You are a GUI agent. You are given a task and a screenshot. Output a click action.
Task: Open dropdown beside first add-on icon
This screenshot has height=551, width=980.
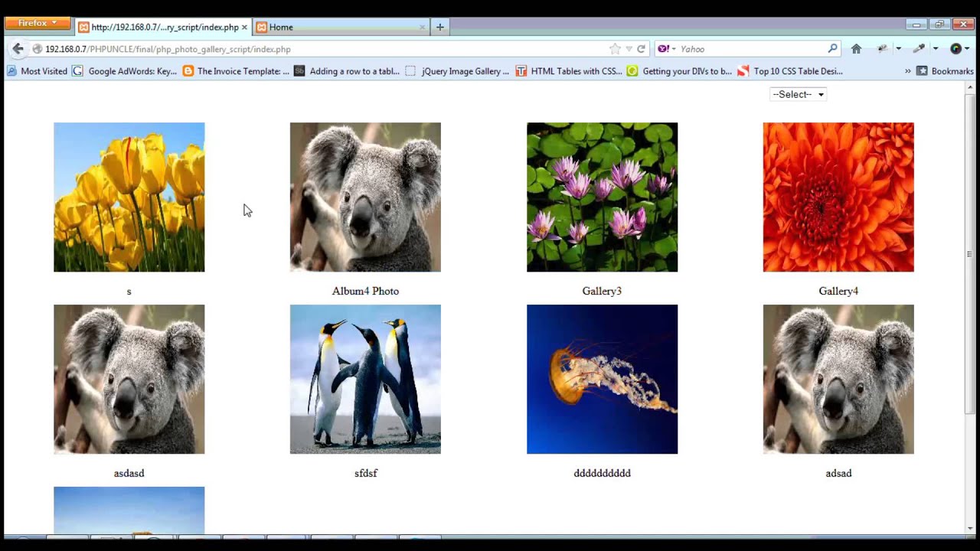[x=898, y=49]
